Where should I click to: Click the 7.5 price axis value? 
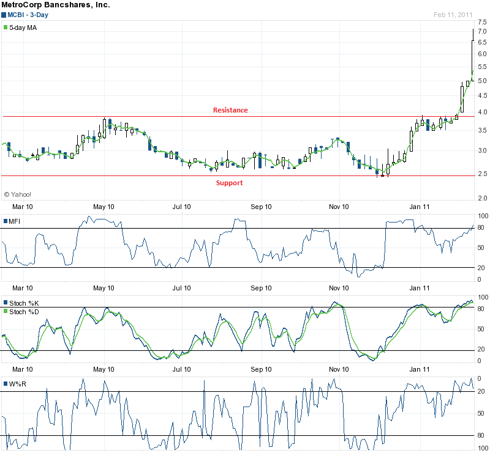click(x=482, y=22)
